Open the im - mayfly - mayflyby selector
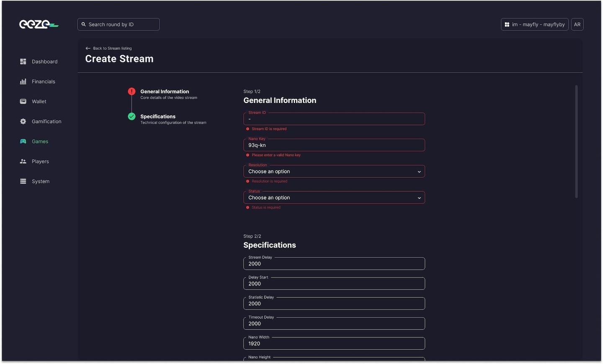Viewport: 603px width, 364px height. click(x=534, y=25)
